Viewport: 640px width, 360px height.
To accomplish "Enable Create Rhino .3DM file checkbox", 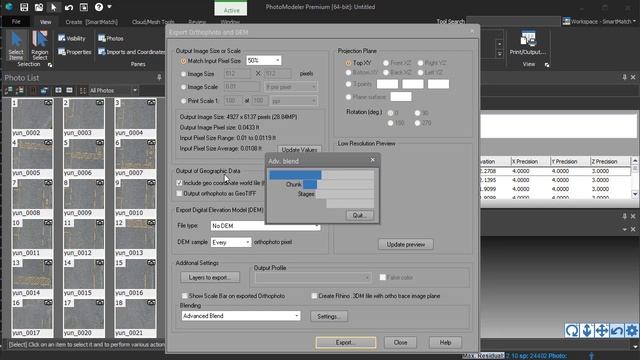I will click(x=314, y=296).
